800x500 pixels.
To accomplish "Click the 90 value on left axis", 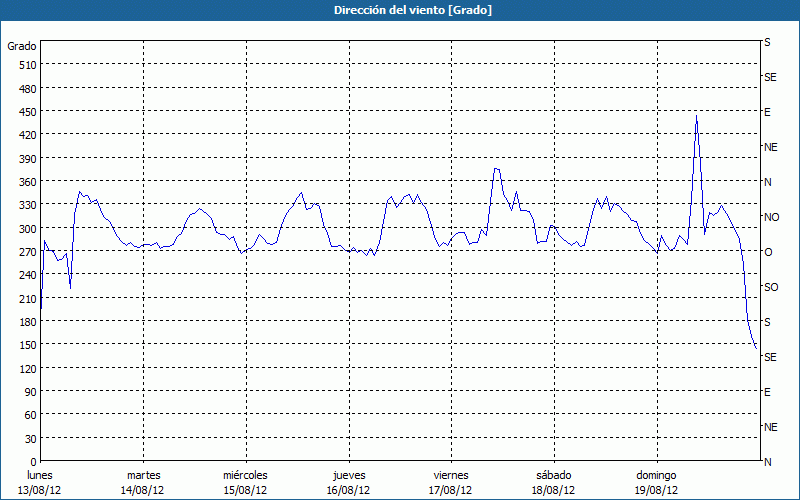I will pos(30,392).
